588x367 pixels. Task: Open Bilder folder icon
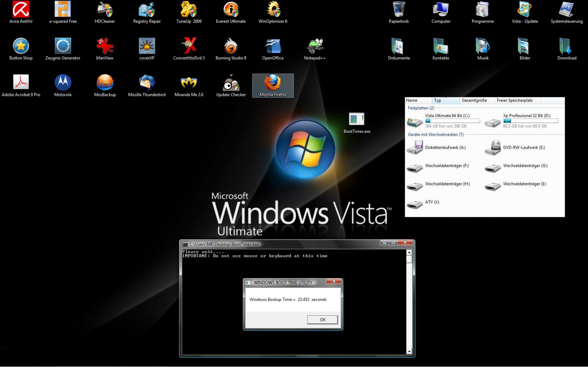[525, 49]
